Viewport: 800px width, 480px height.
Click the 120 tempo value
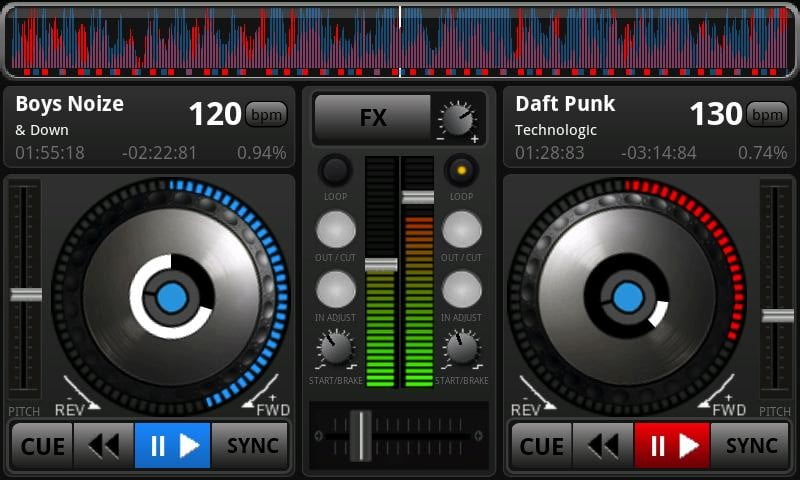click(x=215, y=114)
